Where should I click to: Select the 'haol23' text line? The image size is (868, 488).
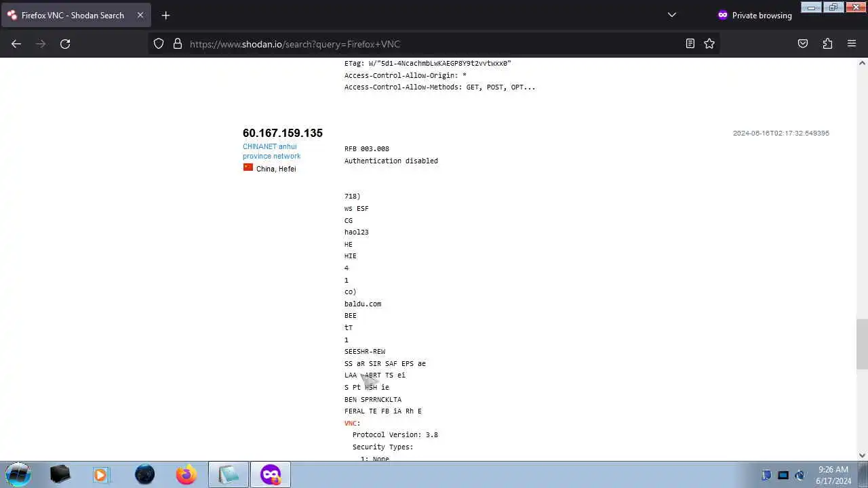pos(357,232)
